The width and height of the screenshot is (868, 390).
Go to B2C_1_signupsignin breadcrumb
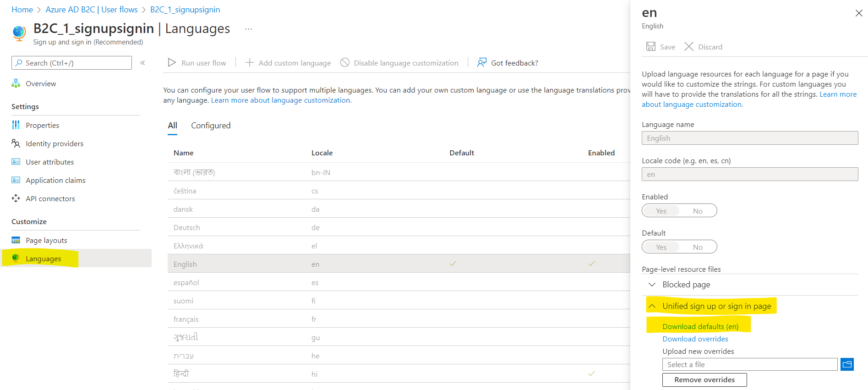(185, 10)
